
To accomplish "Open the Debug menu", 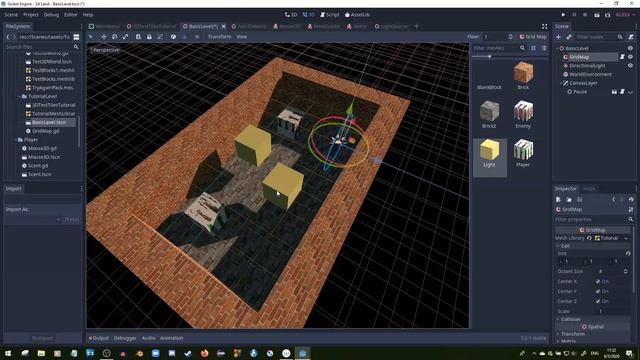I will (51, 15).
